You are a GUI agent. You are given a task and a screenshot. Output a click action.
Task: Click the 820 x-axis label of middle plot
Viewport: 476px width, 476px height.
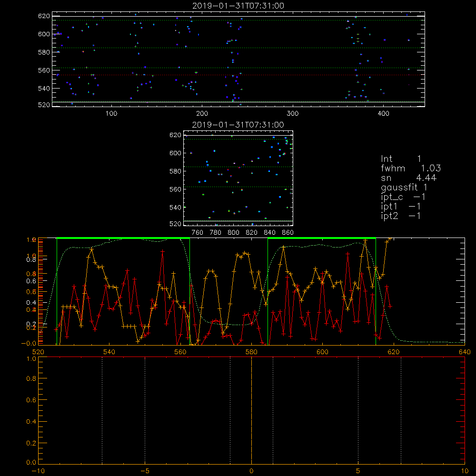click(252, 233)
